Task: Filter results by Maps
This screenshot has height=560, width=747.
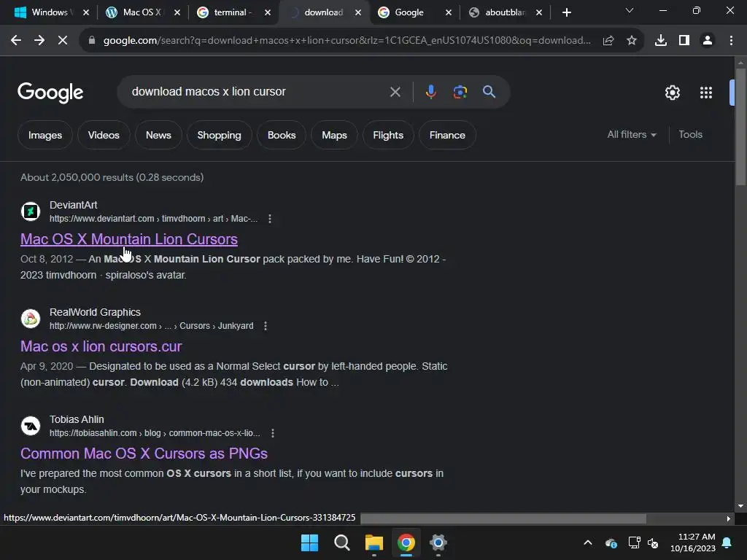Action: 334,135
